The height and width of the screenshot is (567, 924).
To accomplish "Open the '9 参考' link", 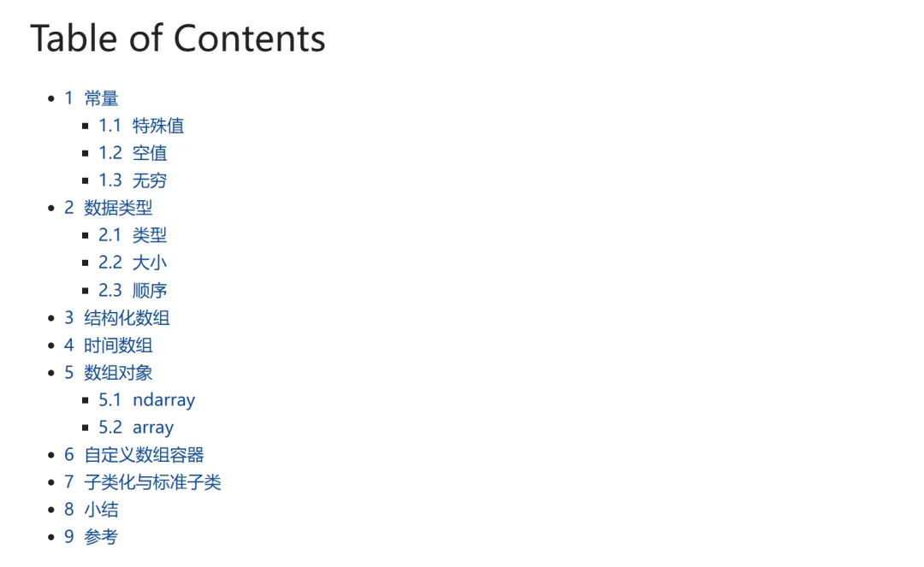I will click(x=92, y=537).
